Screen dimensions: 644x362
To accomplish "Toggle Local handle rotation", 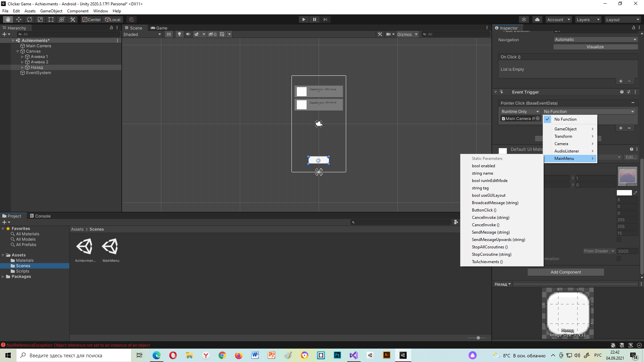I will [113, 19].
